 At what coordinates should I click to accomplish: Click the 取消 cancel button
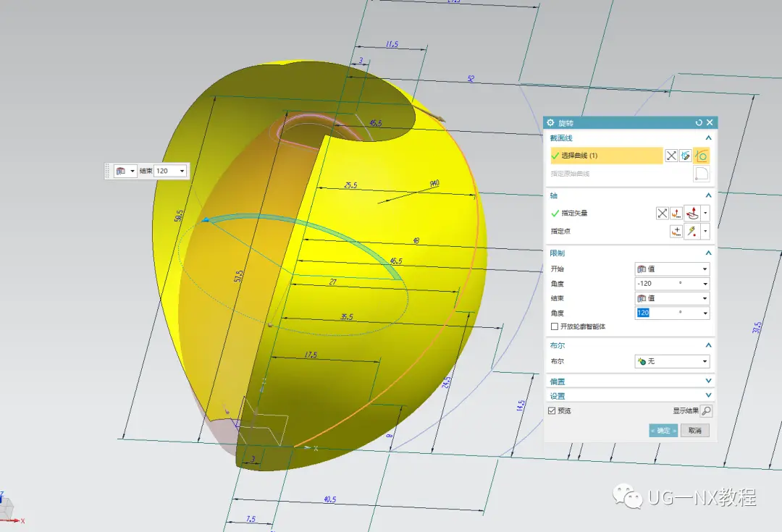694,430
